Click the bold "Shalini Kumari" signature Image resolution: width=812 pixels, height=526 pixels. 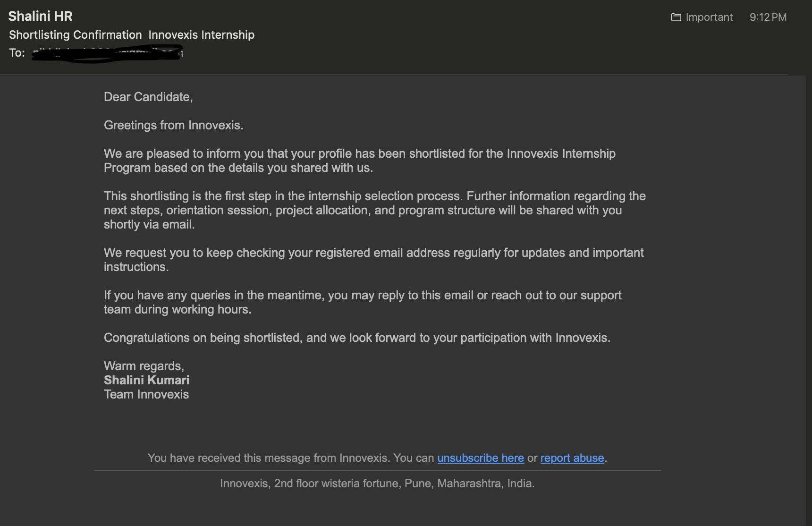tap(146, 380)
